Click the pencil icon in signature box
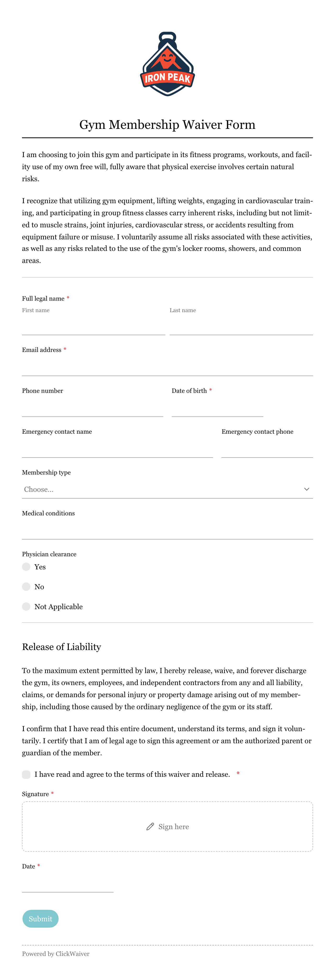 coord(150,826)
